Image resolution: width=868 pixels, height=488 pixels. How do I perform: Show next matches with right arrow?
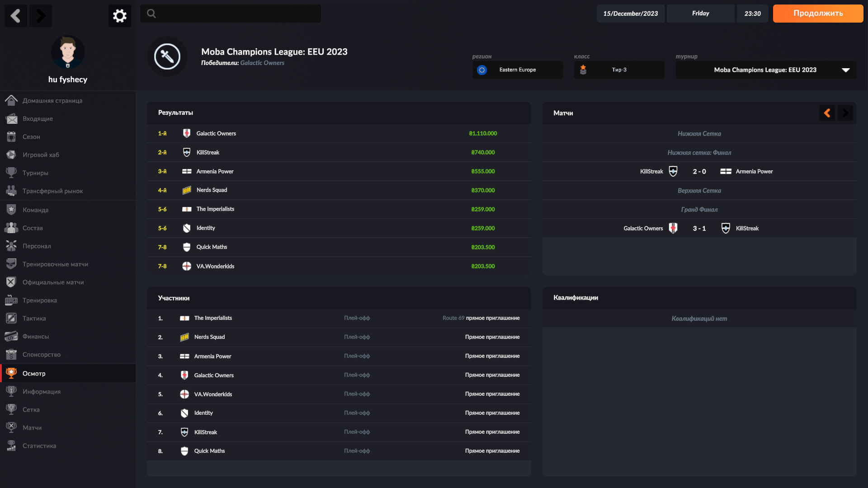[845, 113]
